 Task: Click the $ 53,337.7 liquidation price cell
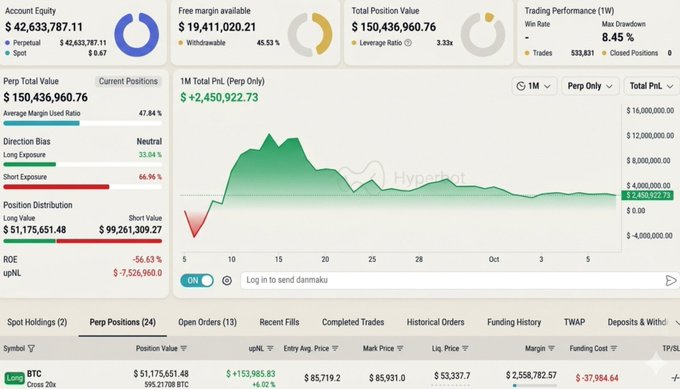452,376
